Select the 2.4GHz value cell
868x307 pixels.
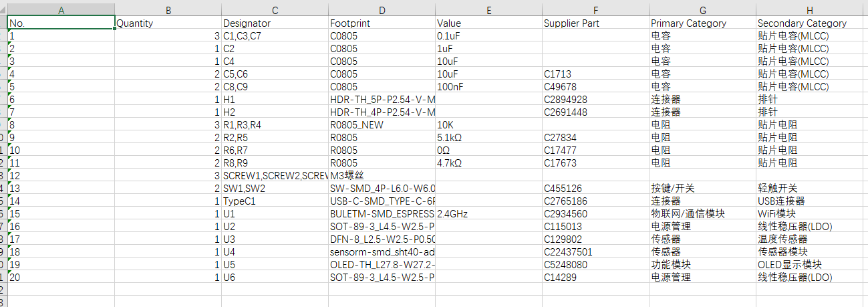(x=488, y=214)
